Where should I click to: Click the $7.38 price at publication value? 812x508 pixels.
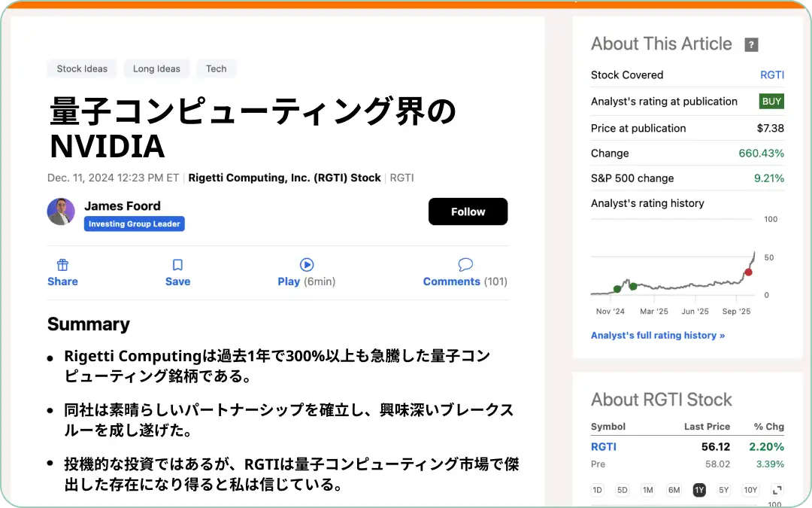[x=770, y=128]
